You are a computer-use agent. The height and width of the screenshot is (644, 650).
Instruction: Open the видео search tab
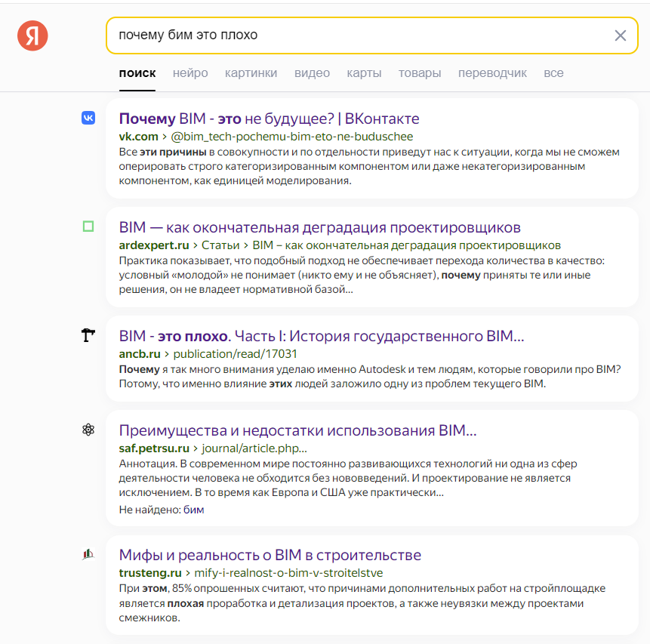tap(312, 72)
